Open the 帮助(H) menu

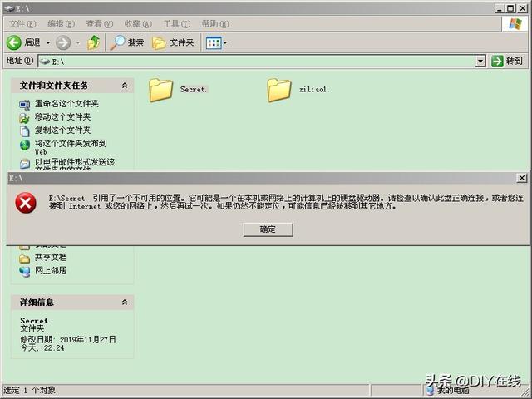(215, 24)
